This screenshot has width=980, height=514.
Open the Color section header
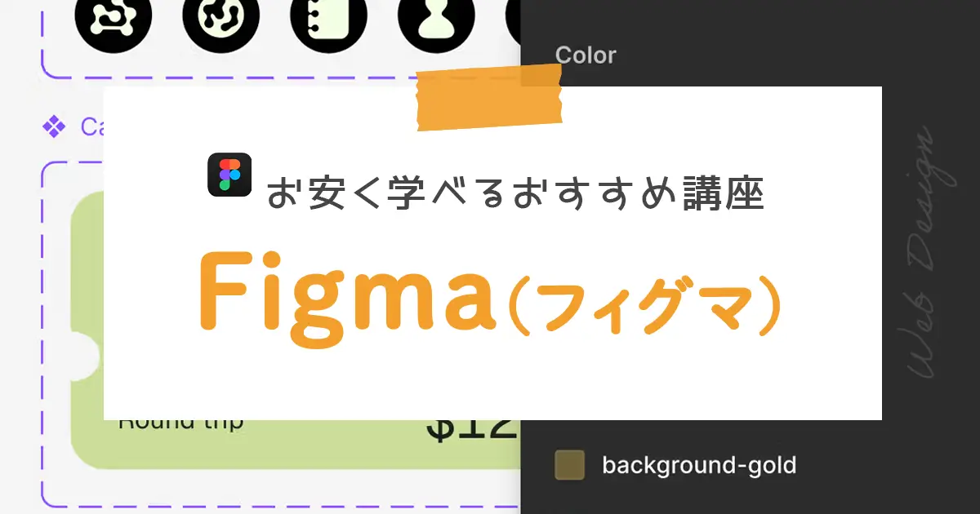(x=586, y=55)
